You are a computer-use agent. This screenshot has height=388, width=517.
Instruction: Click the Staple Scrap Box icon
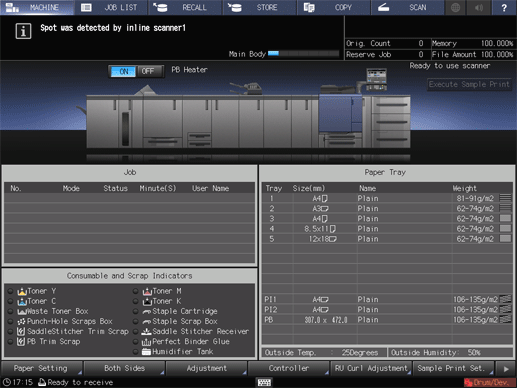click(x=147, y=322)
